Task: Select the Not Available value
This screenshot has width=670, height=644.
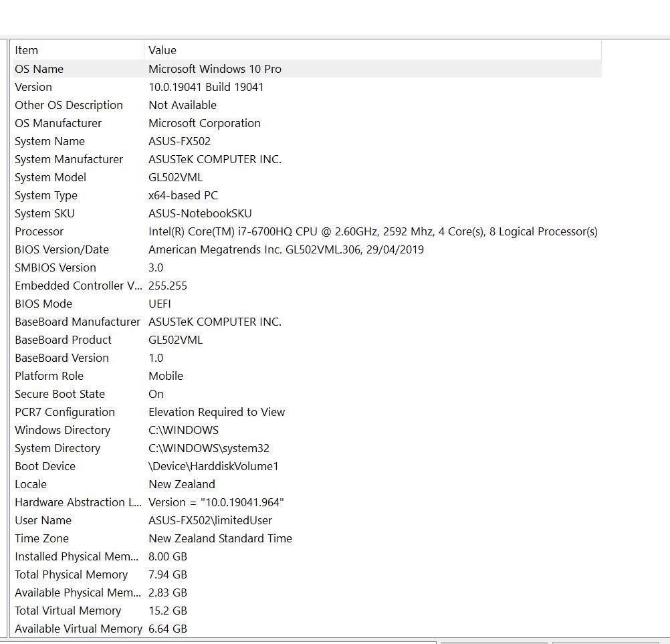Action: click(183, 105)
